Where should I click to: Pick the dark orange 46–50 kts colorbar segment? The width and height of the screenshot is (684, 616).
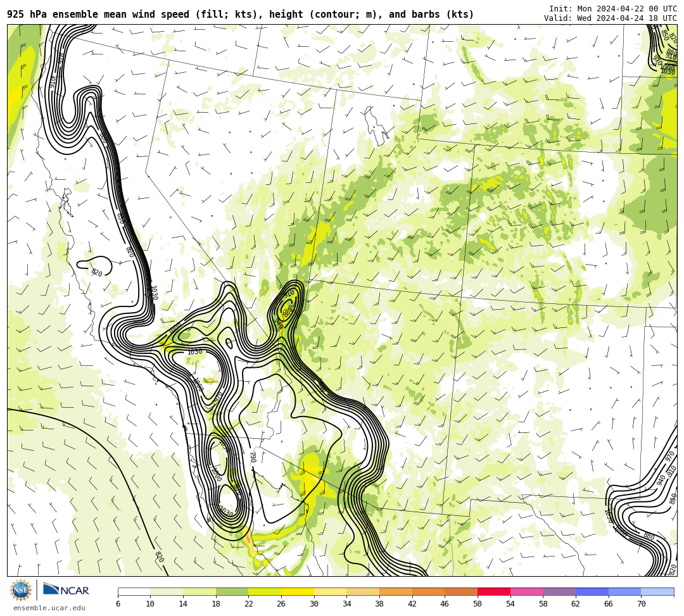pos(462,591)
